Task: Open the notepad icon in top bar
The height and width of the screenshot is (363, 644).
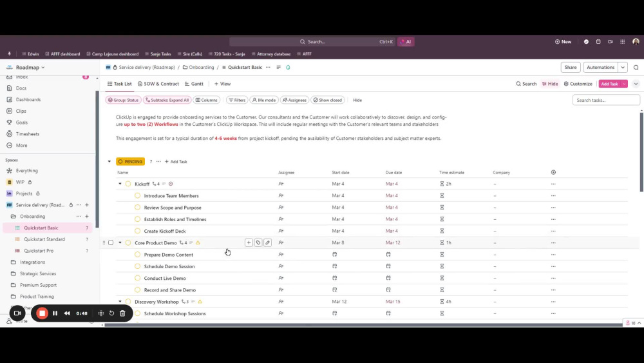Action: pyautogui.click(x=598, y=41)
